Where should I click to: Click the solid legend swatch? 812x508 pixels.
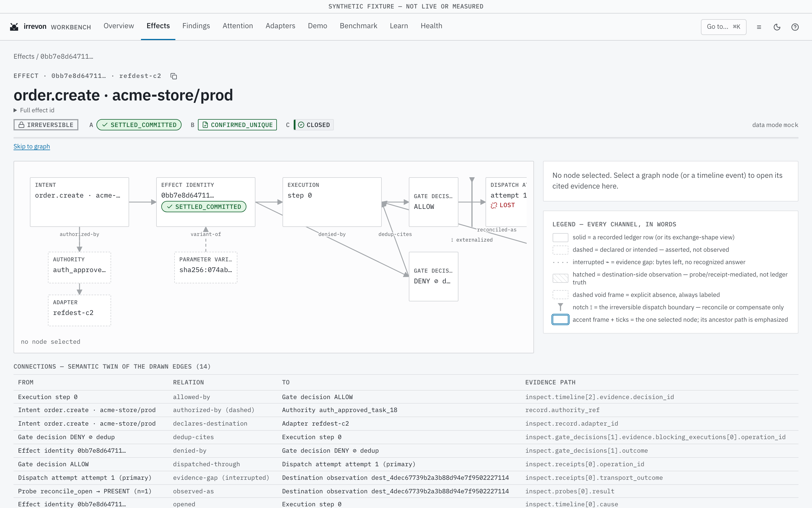(560, 238)
